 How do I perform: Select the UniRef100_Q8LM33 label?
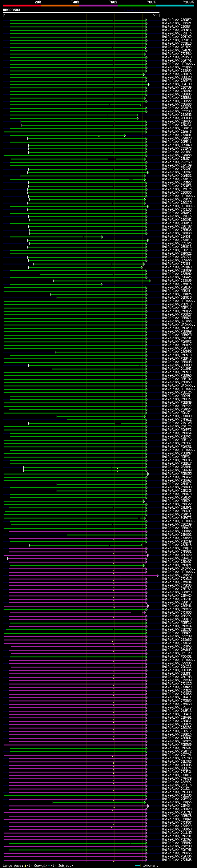tap(177, 118)
